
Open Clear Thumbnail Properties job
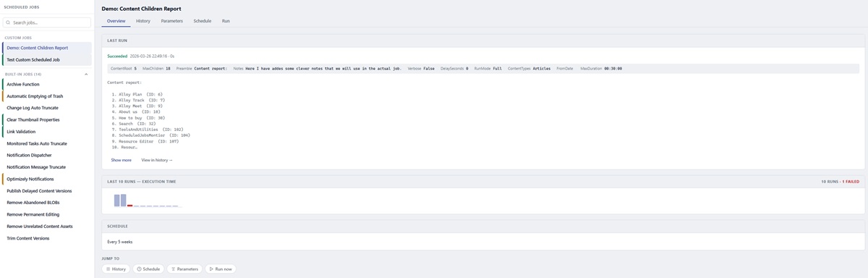(47, 119)
